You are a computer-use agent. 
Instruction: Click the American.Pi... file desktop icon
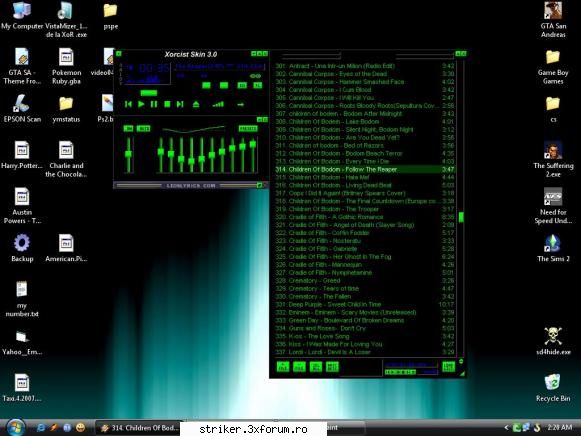point(66,247)
